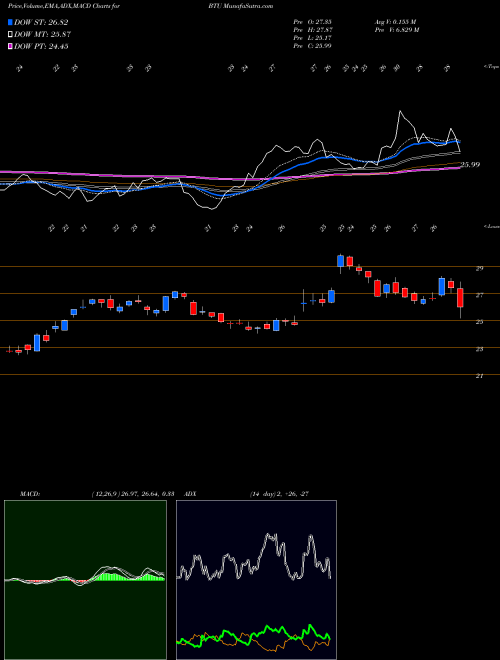Viewport: 500px width, 660px height.
Task: Click the peak of the white price line
Action: tap(400, 112)
